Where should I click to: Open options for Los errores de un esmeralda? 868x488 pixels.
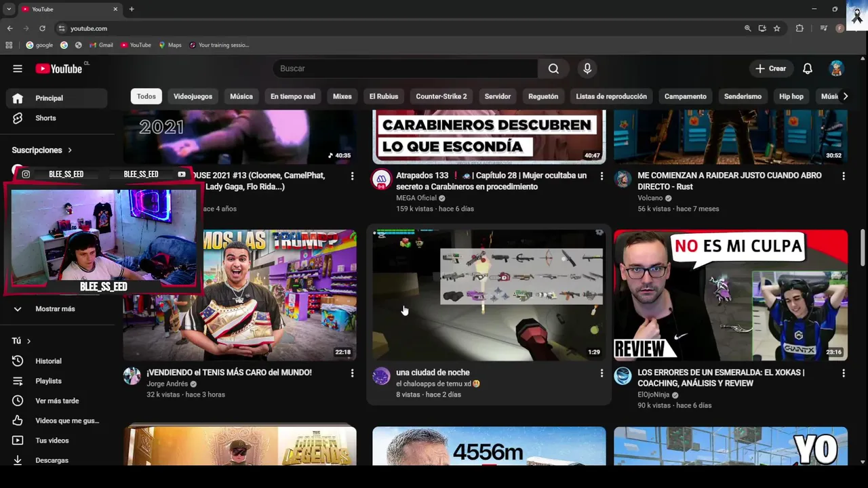click(844, 373)
